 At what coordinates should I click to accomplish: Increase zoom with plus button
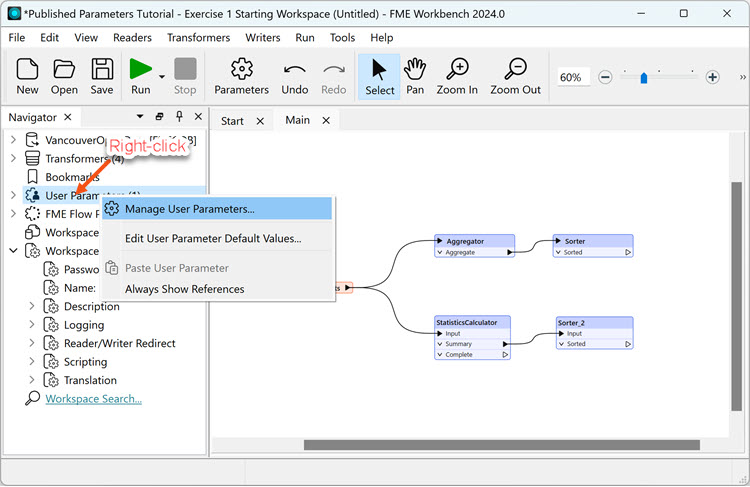coord(712,77)
